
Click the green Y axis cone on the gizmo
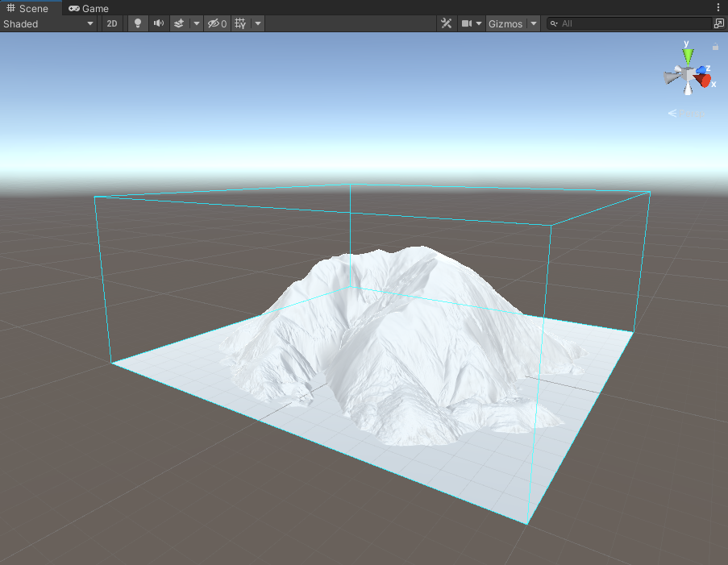(x=688, y=56)
